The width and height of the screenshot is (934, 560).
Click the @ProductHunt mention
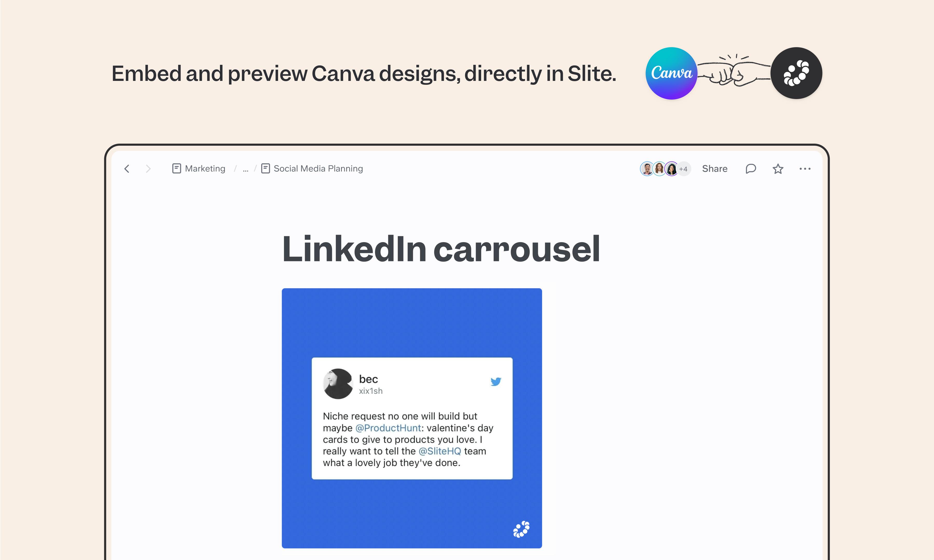click(x=388, y=428)
